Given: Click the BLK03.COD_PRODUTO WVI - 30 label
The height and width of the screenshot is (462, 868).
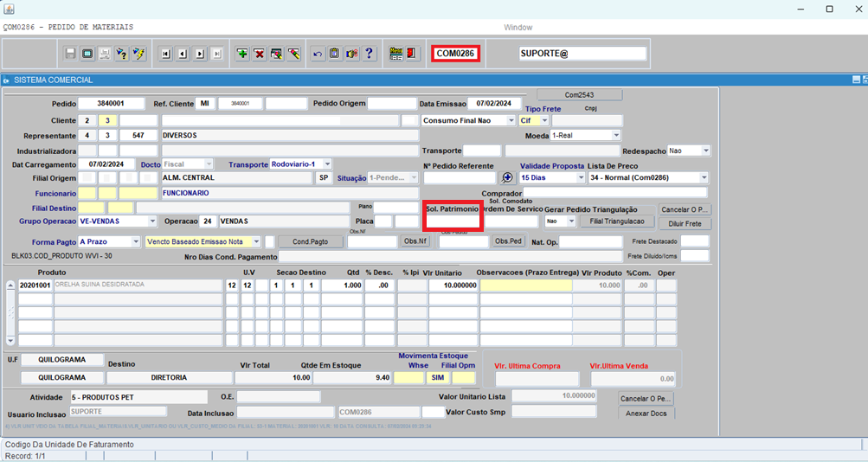Looking at the screenshot, I should click(62, 256).
